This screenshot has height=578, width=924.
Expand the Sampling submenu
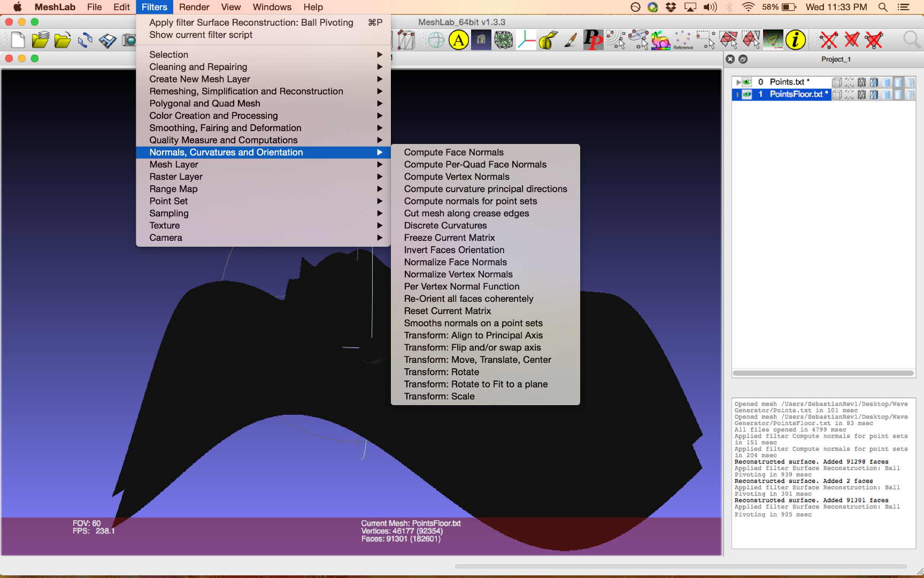tap(263, 214)
